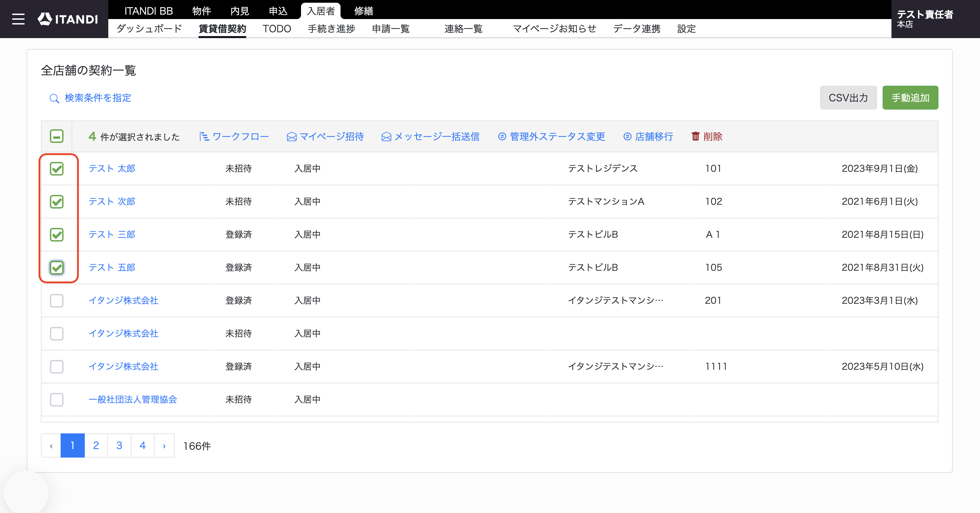The width and height of the screenshot is (980, 513).
Task: Open イタンジ株式会社 link for room 201
Action: (123, 301)
